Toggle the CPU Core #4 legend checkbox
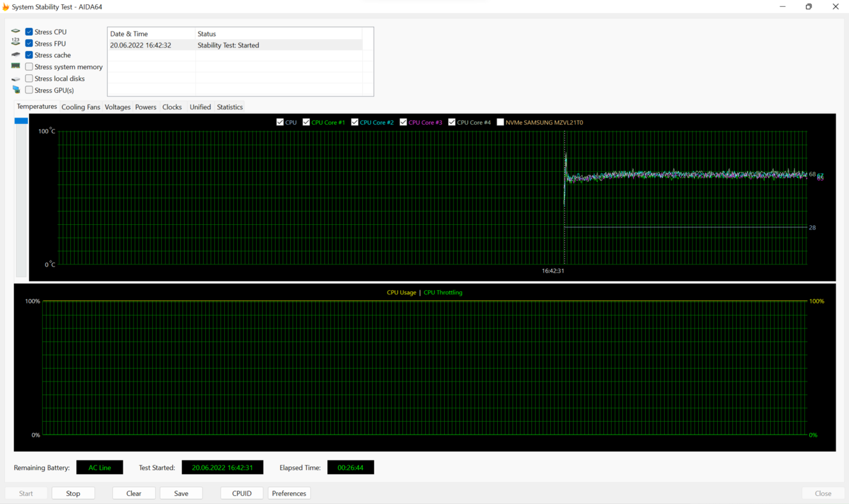 point(451,122)
